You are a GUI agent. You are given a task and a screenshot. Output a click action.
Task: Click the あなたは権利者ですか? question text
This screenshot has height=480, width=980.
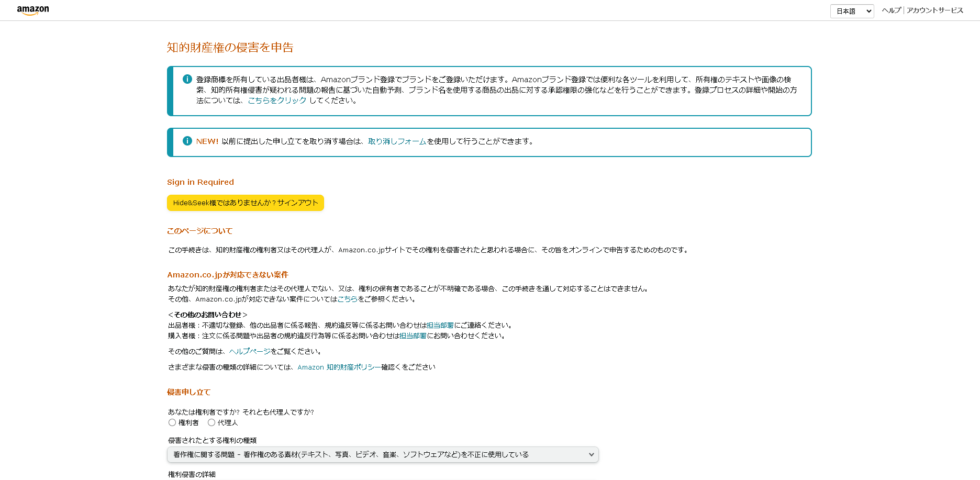click(241, 412)
